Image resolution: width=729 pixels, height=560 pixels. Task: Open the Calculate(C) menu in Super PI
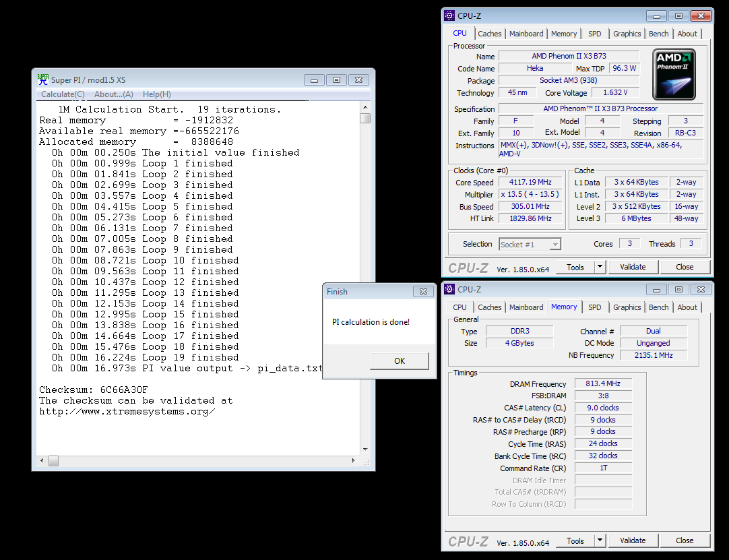[63, 94]
